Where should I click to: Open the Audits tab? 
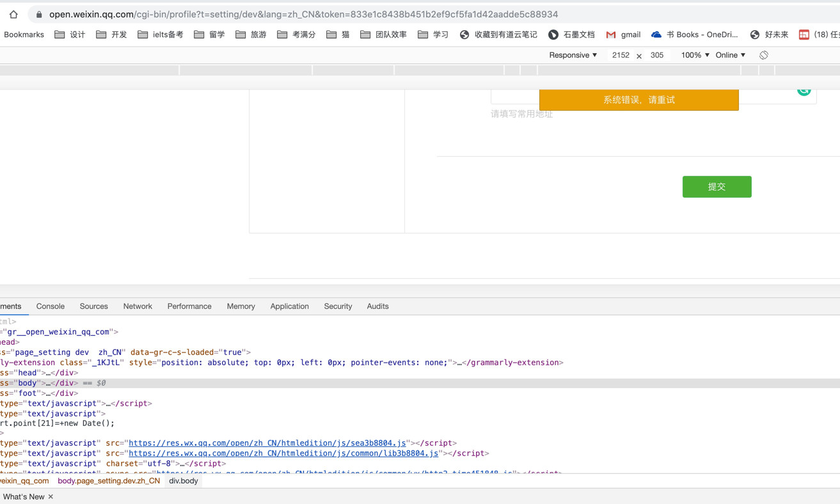click(x=377, y=306)
